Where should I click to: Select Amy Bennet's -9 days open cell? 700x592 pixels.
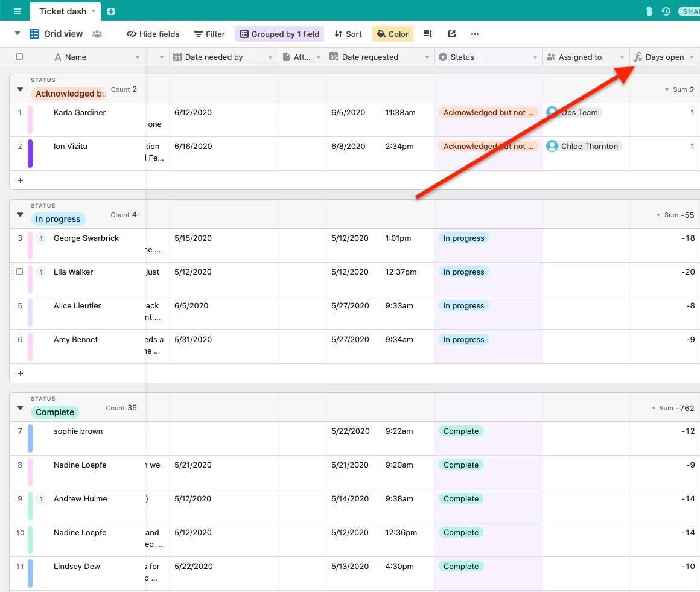(664, 346)
